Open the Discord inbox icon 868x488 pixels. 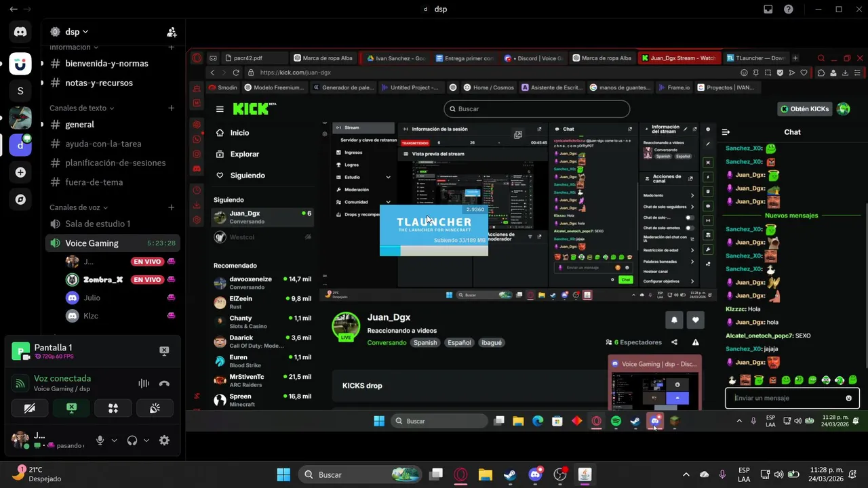click(x=768, y=9)
